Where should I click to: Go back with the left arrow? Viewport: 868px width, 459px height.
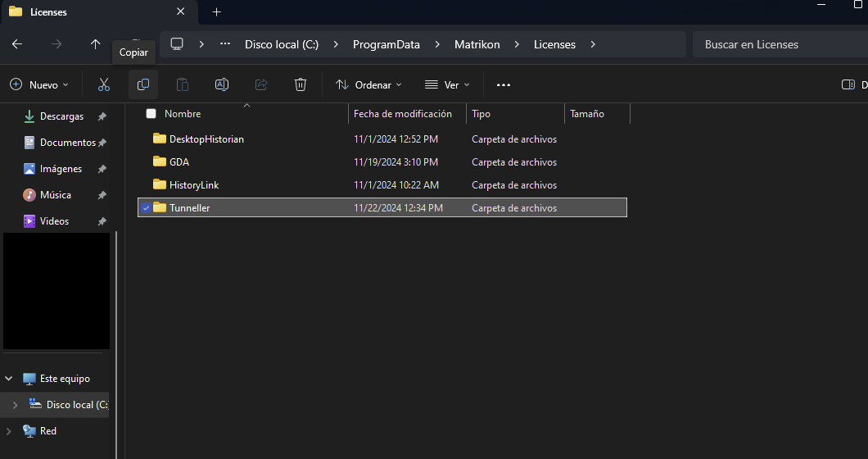[17, 44]
